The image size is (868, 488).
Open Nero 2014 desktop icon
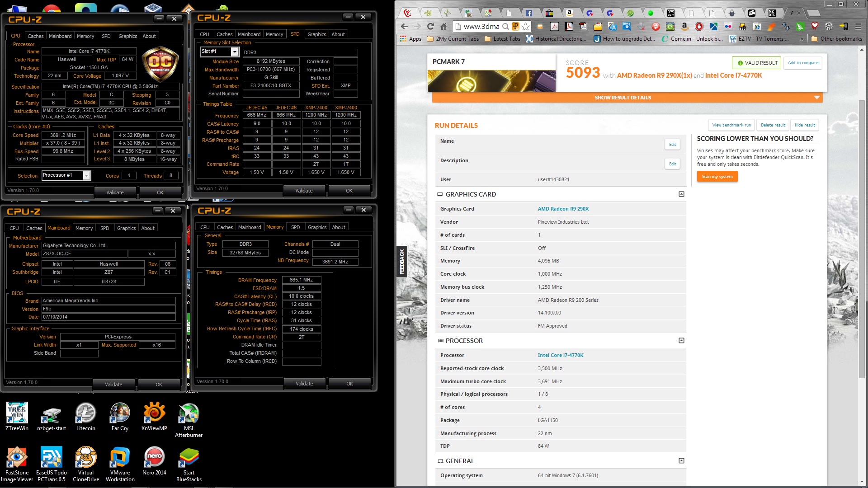click(154, 461)
